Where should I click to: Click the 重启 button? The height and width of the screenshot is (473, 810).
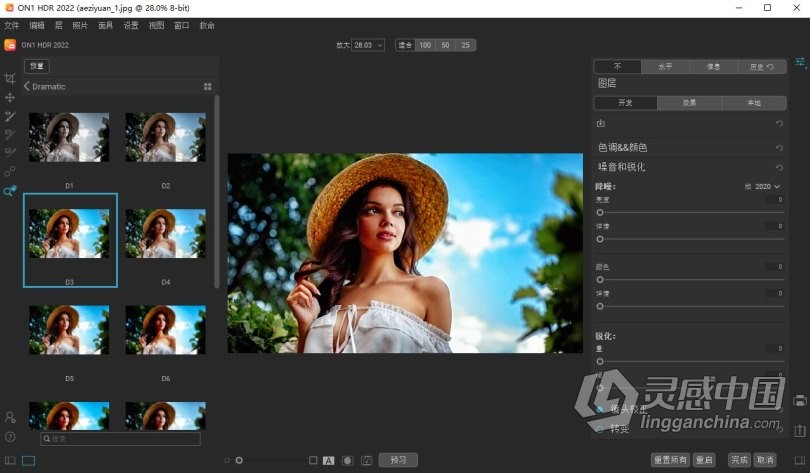click(x=704, y=460)
